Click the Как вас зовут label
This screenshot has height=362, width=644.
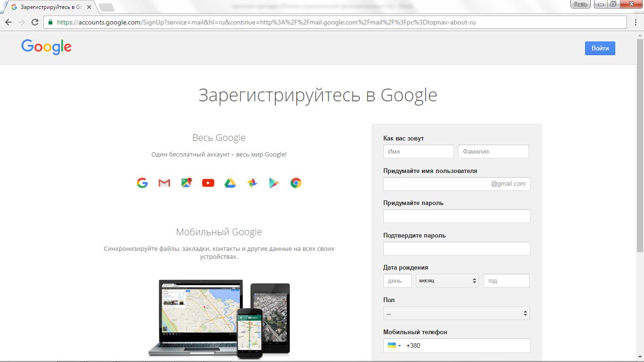pyautogui.click(x=404, y=139)
